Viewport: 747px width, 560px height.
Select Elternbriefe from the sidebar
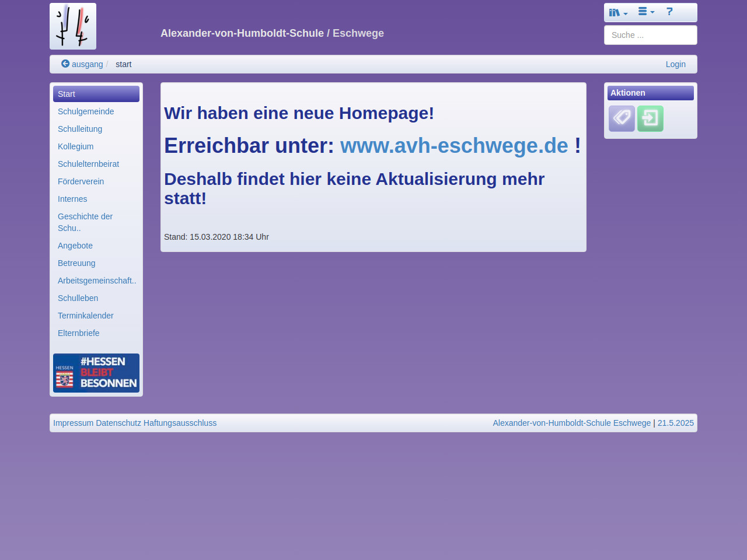pyautogui.click(x=78, y=333)
